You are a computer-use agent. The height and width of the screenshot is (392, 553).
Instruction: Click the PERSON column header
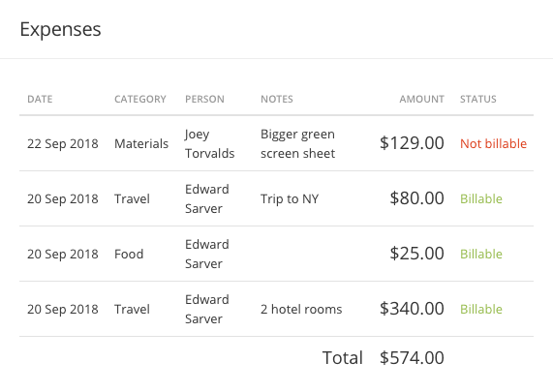coord(204,99)
